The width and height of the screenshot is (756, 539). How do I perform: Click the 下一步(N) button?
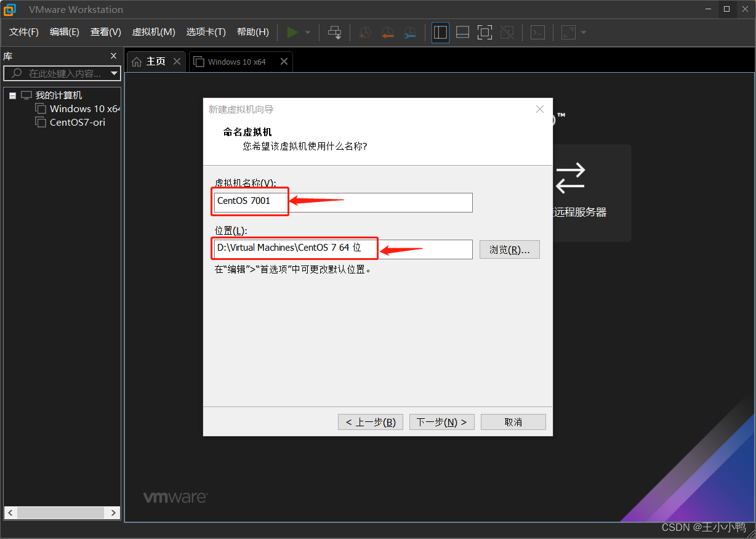coord(442,422)
